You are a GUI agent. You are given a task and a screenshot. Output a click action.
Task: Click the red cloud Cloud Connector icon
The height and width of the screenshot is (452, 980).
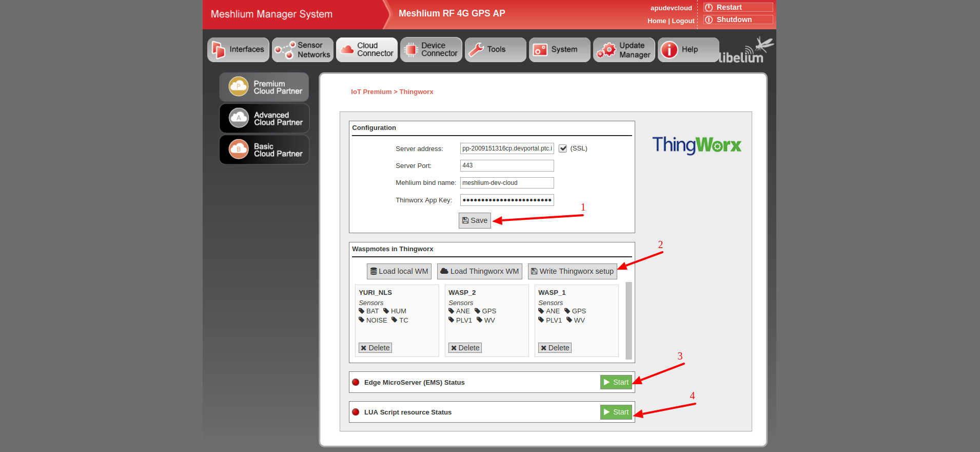(x=347, y=49)
